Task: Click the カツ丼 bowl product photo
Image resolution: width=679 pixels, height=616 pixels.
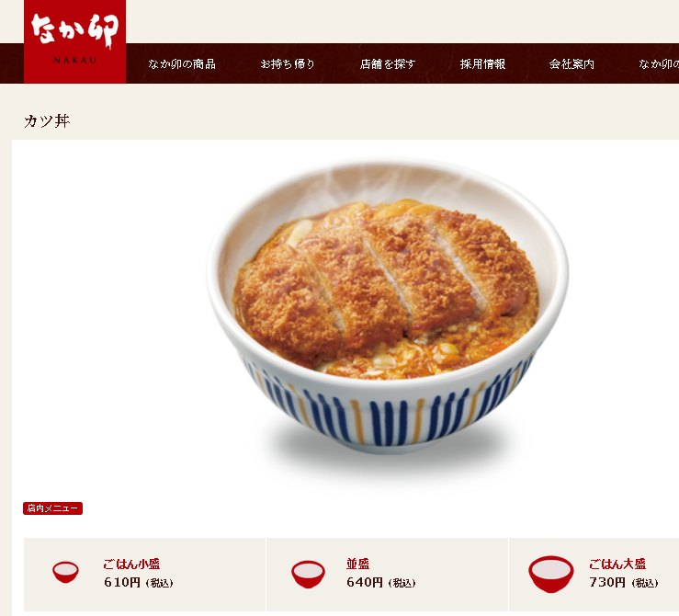Action: coord(388,308)
